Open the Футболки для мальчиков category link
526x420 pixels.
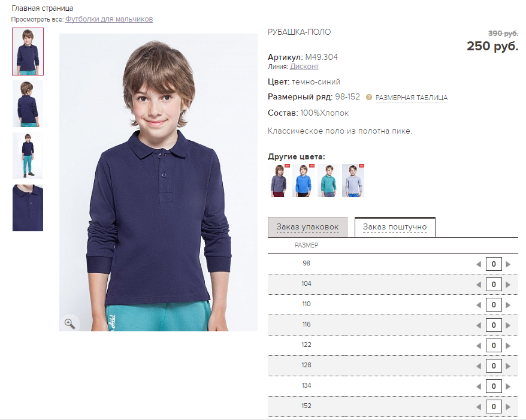click(109, 19)
